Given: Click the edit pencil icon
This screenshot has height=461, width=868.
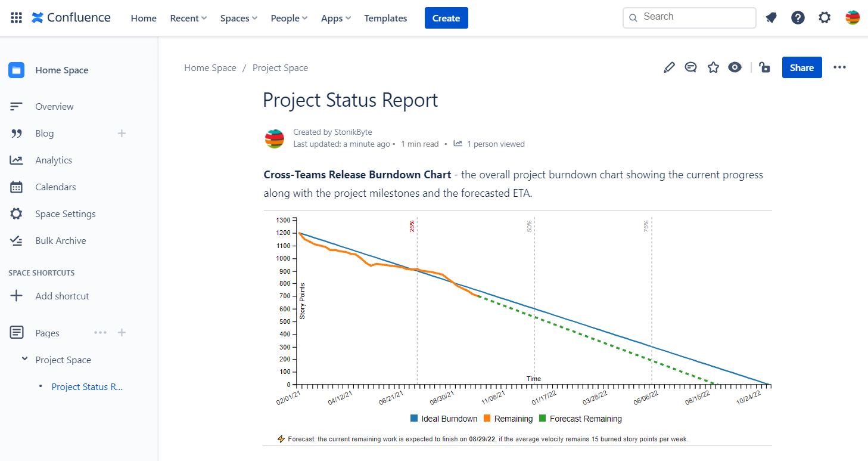Looking at the screenshot, I should point(669,67).
